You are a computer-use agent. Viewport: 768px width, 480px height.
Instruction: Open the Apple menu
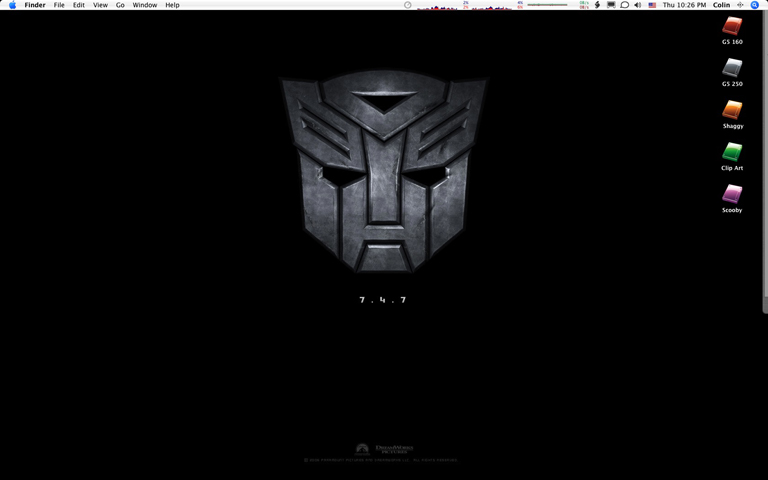click(12, 5)
